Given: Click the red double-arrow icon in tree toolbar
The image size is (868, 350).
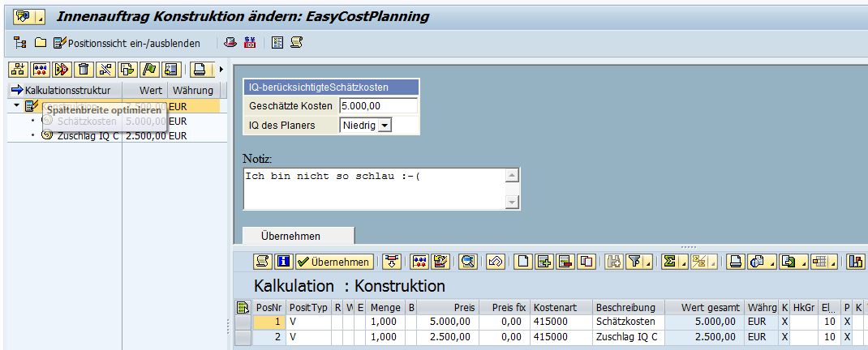Looking at the screenshot, I should click(x=62, y=69).
